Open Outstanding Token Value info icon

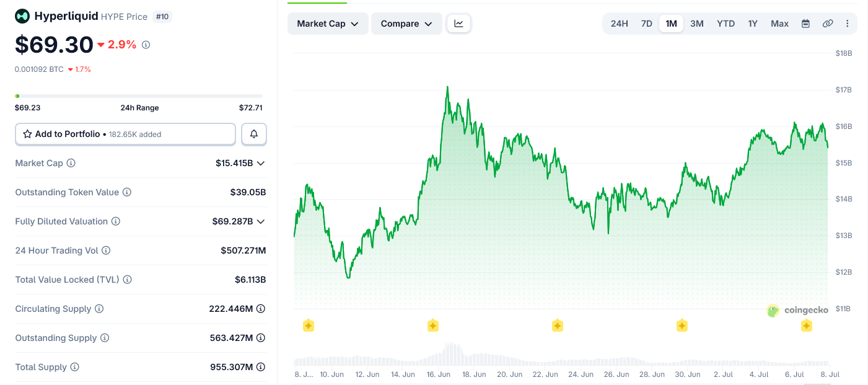[127, 192]
